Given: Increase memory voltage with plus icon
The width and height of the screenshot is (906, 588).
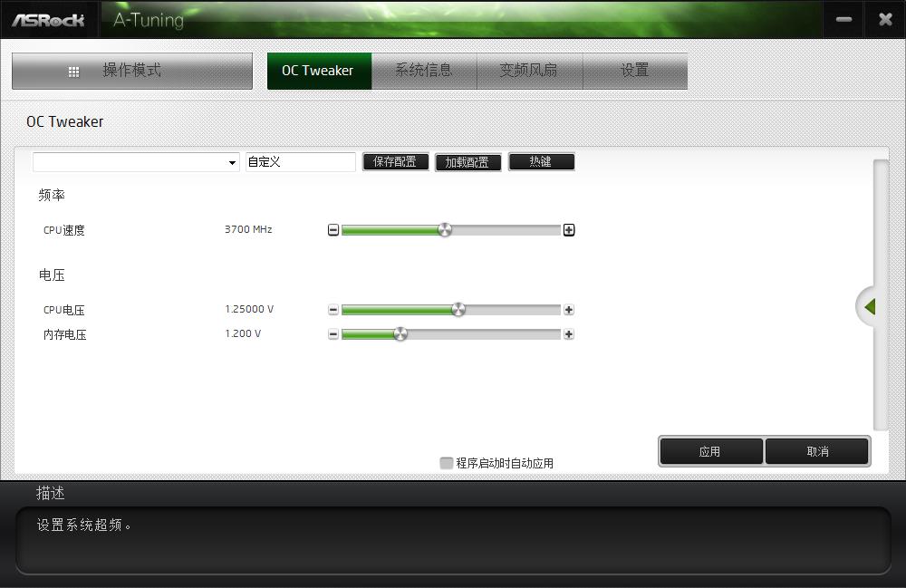Looking at the screenshot, I should tap(569, 334).
